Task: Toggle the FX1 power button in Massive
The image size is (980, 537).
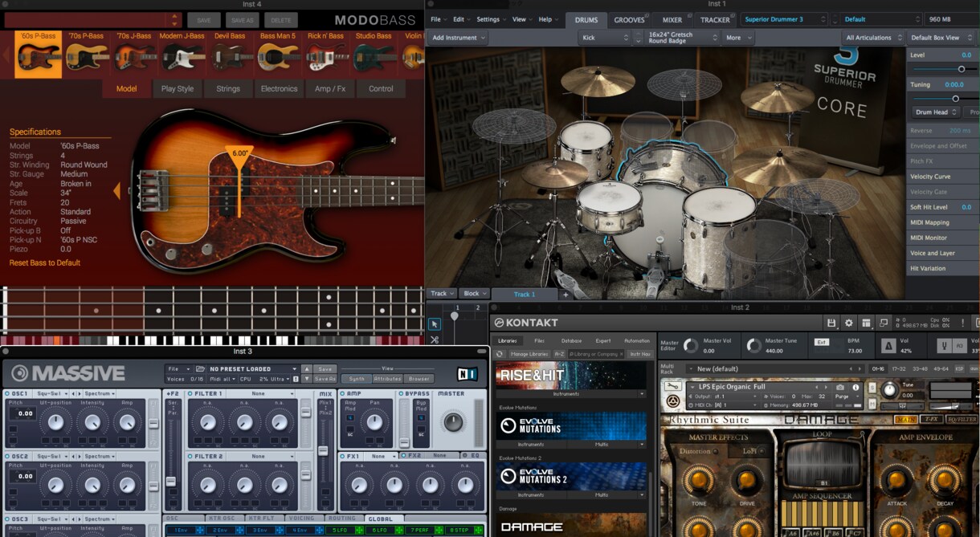Action: click(x=343, y=456)
